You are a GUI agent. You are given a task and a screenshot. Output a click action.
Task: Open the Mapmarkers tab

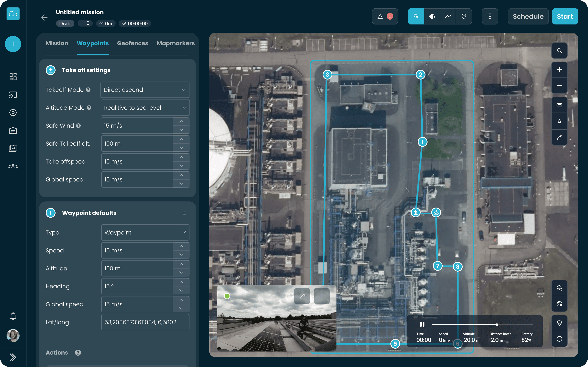[175, 43]
